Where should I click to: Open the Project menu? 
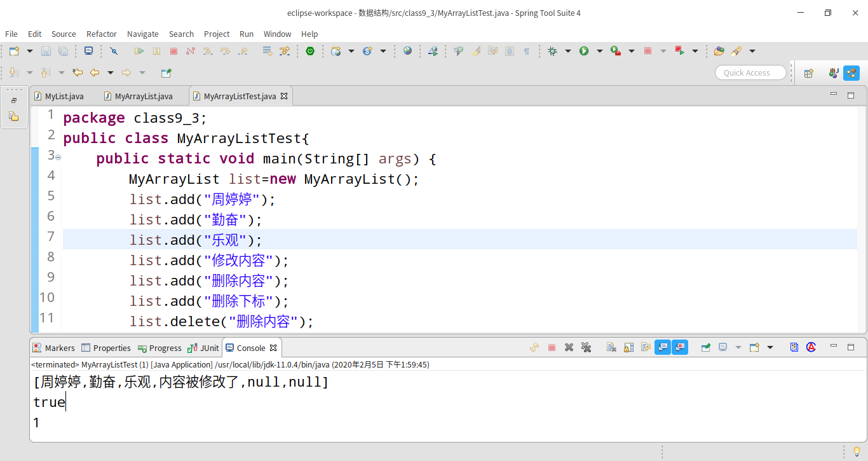click(217, 34)
